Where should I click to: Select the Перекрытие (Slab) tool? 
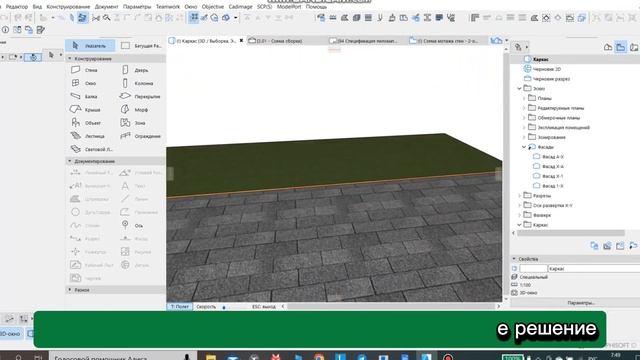point(140,97)
